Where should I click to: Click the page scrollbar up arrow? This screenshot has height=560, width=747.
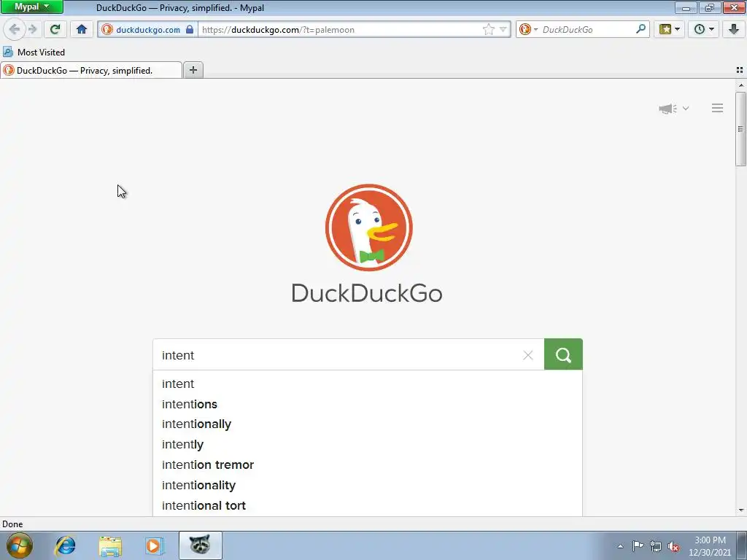coord(741,86)
